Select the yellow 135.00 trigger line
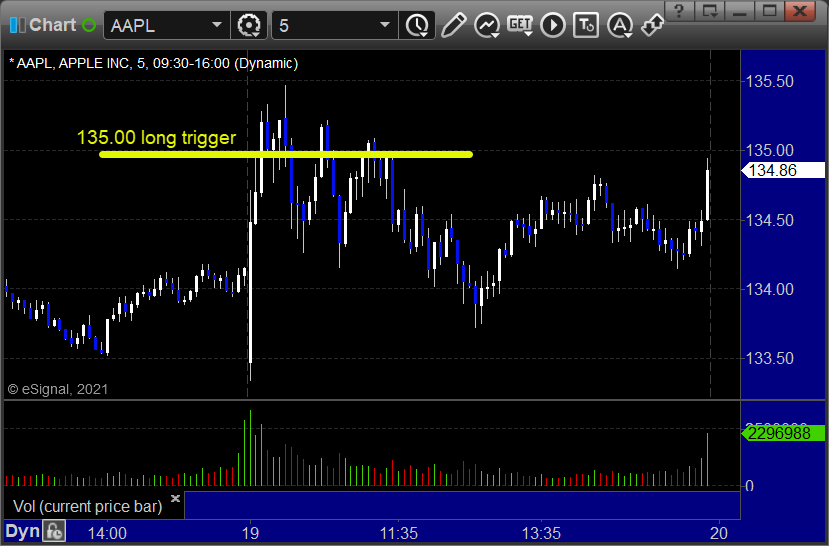Viewport: 829px width, 546px height. click(286, 154)
